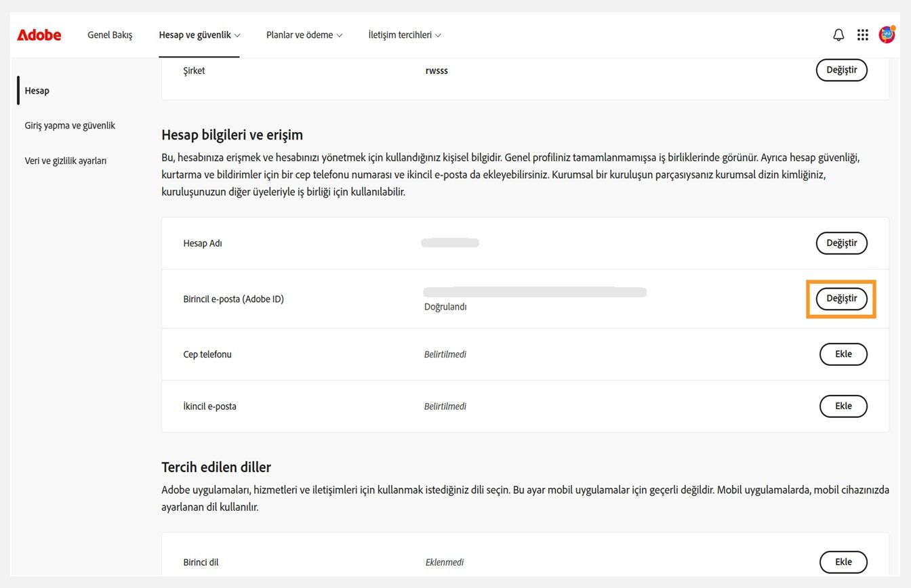
Task: Click Ekle next to Birinci dil
Action: pyautogui.click(x=843, y=562)
